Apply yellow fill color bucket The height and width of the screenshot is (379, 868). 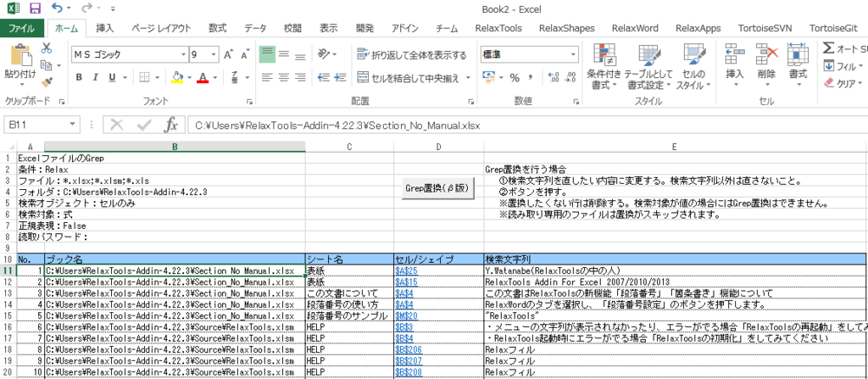click(x=177, y=77)
